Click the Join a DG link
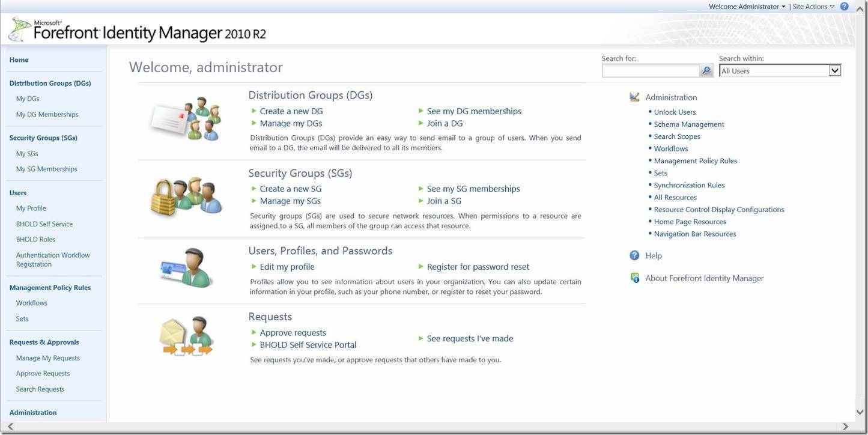This screenshot has height=435, width=868. pos(445,123)
